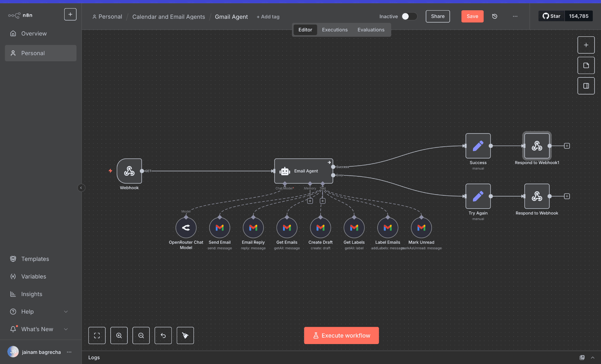Expand the Help menu chevron
The width and height of the screenshot is (601, 364).
[x=66, y=311]
